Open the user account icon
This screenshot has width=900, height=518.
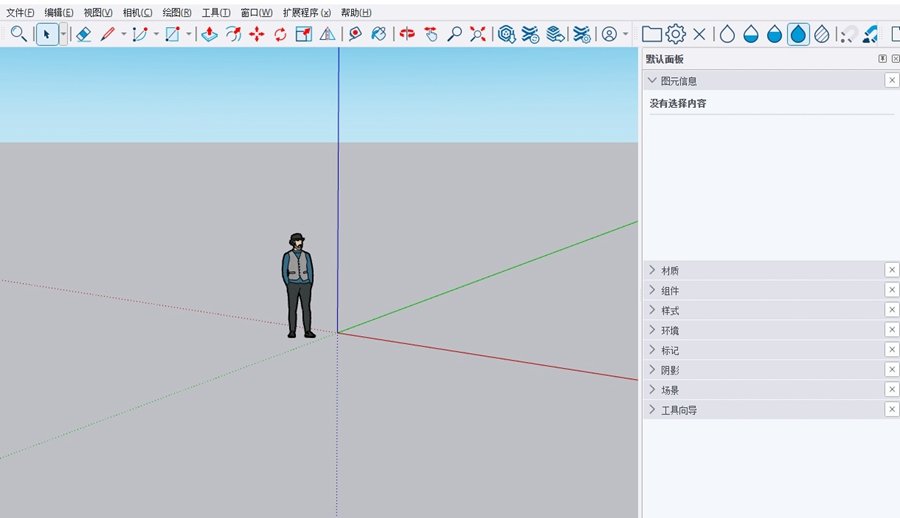pos(610,34)
